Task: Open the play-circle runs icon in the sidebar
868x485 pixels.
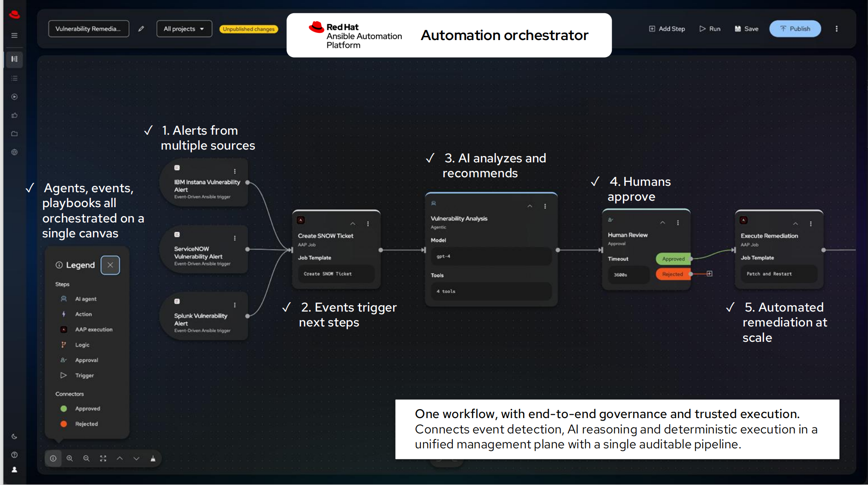Action: [x=14, y=97]
